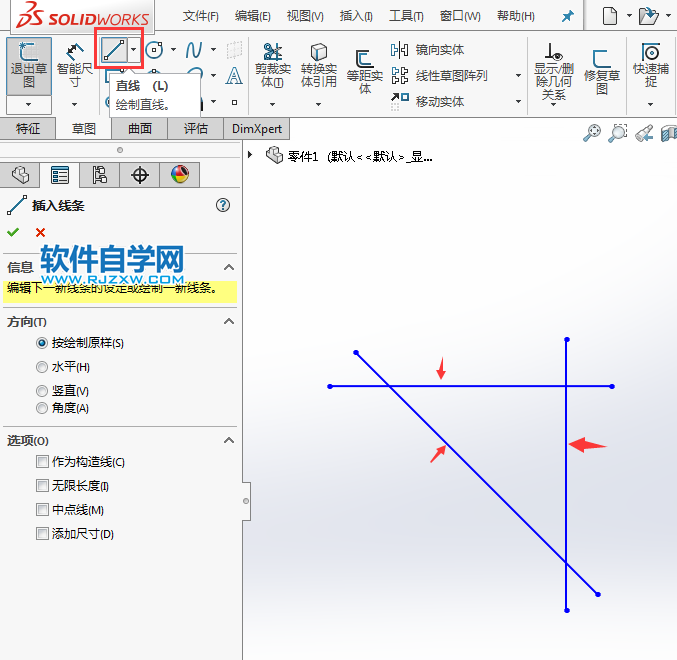This screenshot has width=677, height=660.
Task: Open the Insert (插入) menu
Action: tap(356, 16)
